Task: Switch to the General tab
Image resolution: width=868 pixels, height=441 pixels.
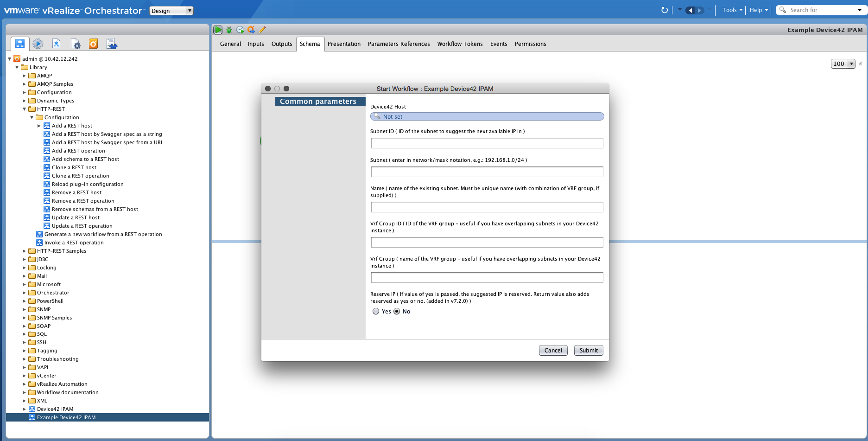Action: click(230, 44)
